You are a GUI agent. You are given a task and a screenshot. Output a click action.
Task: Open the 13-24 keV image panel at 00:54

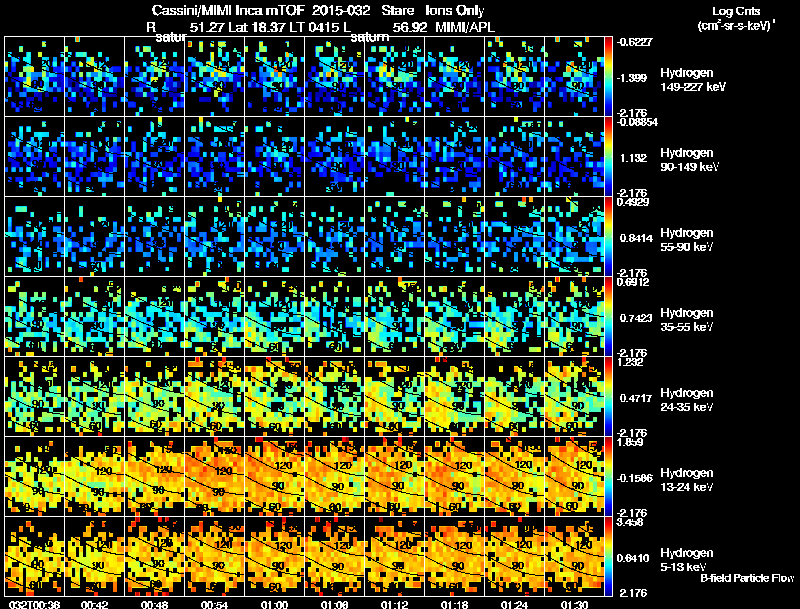pyautogui.click(x=215, y=476)
